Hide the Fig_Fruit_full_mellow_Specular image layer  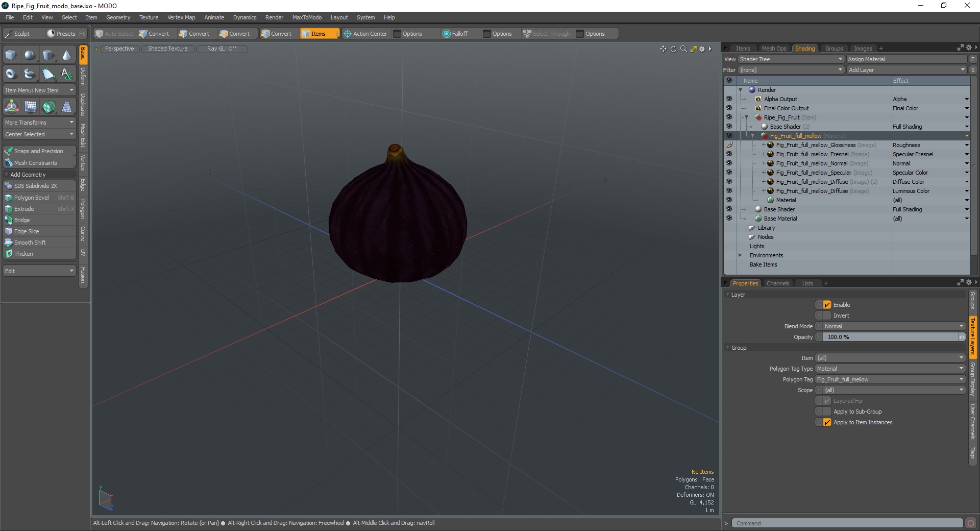click(729, 173)
